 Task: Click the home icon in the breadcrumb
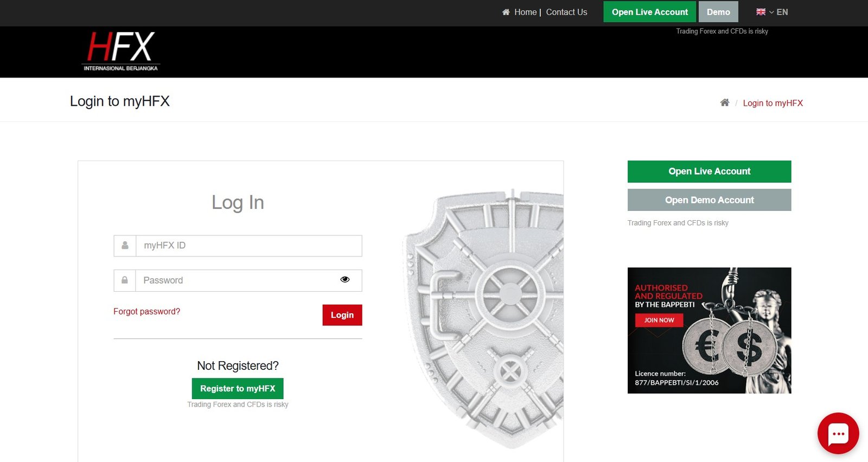click(x=724, y=102)
